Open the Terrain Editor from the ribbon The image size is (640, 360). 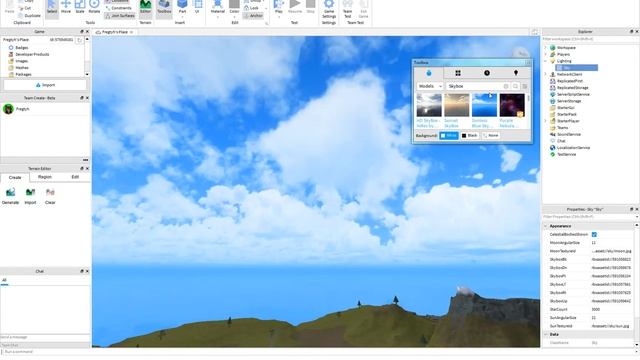pyautogui.click(x=145, y=7)
